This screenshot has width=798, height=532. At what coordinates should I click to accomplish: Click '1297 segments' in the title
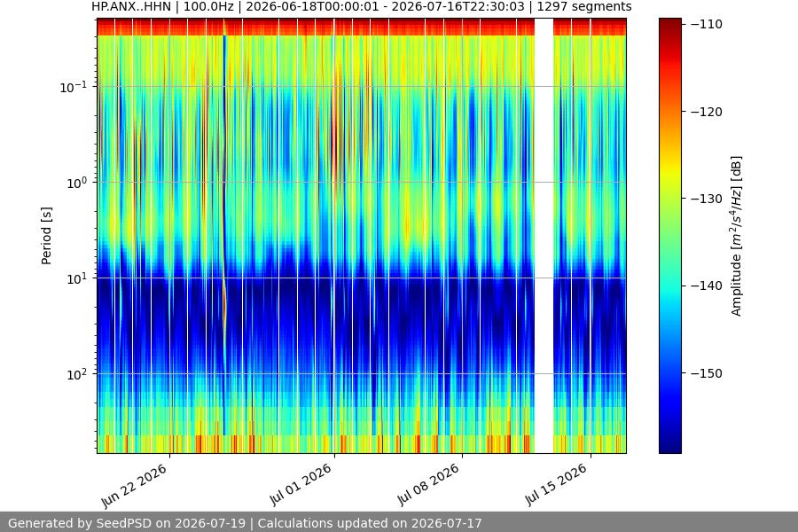pos(584,7)
